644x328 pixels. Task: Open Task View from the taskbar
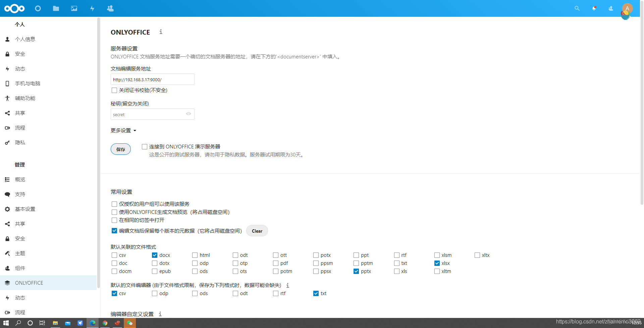coord(42,323)
